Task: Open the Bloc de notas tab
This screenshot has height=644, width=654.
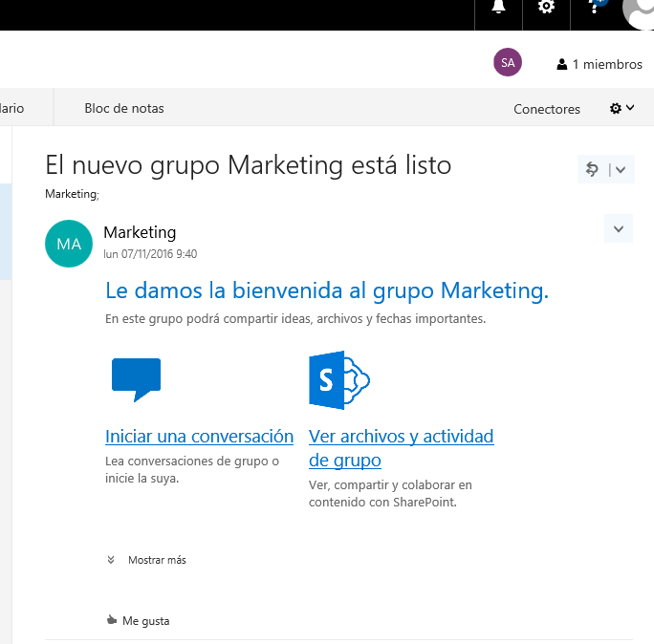Action: click(x=124, y=108)
